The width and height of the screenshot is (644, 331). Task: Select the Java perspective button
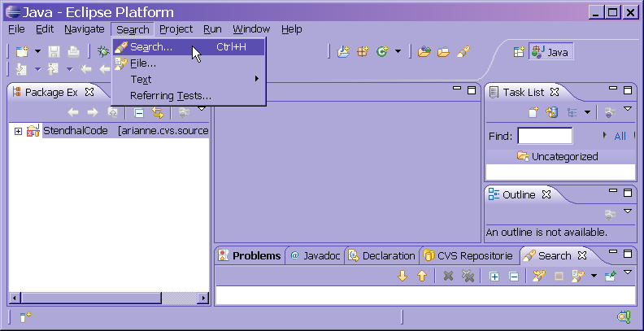click(x=550, y=52)
